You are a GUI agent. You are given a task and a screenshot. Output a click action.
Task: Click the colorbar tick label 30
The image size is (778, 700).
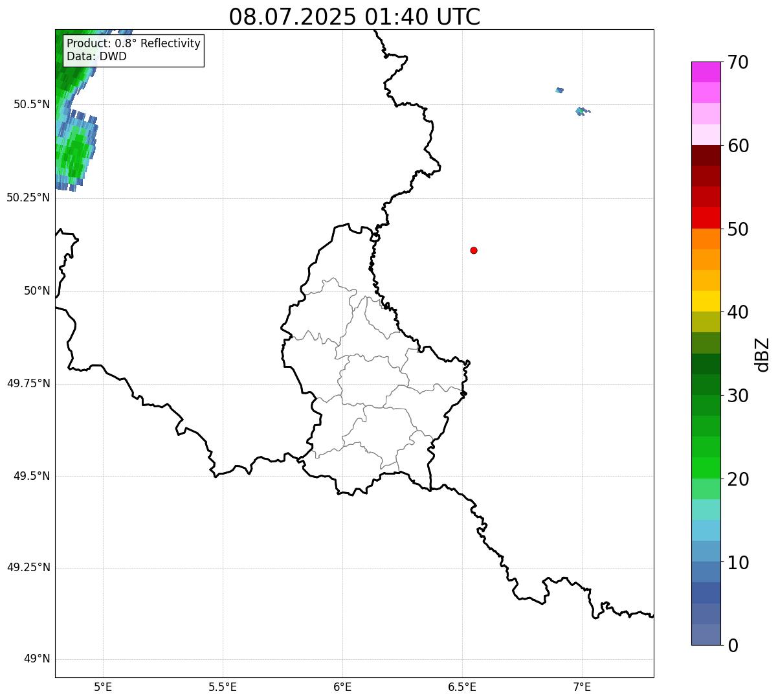(738, 396)
